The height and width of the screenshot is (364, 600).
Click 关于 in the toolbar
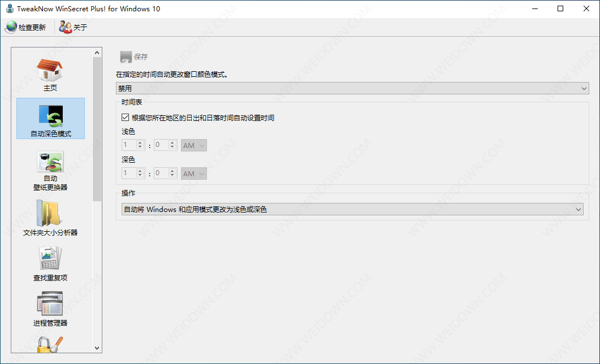(x=74, y=27)
